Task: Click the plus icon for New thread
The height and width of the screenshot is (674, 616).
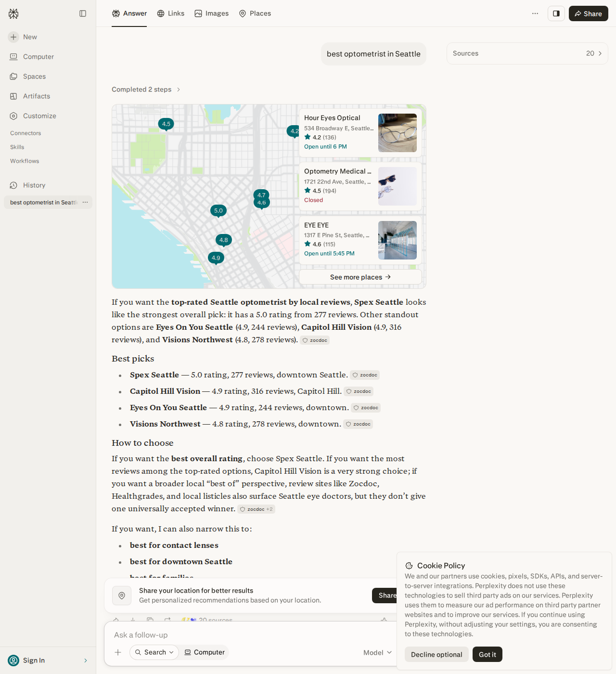Action: click(x=13, y=37)
